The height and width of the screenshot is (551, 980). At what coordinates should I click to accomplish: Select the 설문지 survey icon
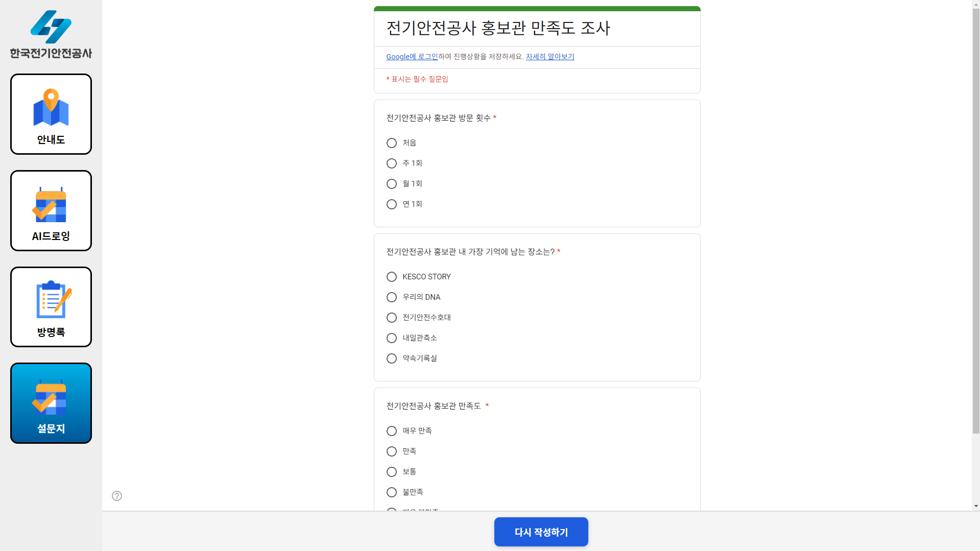point(51,403)
